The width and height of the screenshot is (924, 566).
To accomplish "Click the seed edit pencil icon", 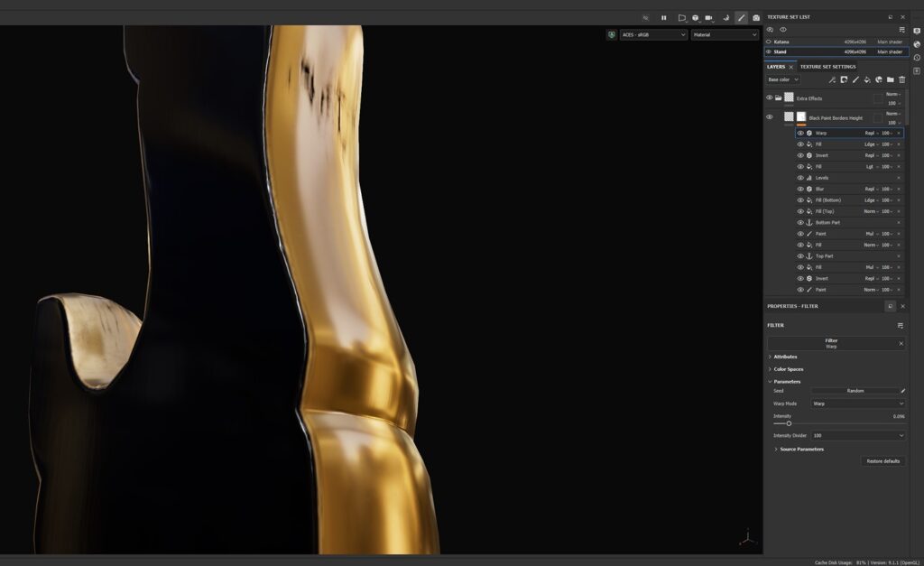I will [x=902, y=391].
